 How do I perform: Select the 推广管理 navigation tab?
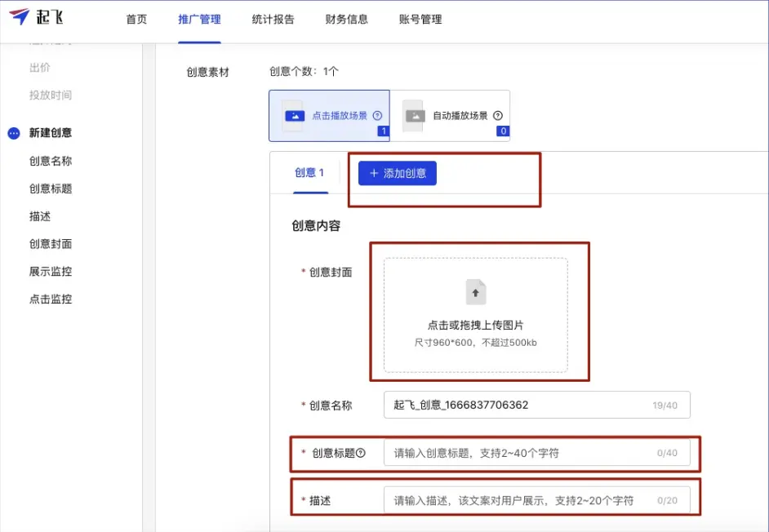[199, 19]
